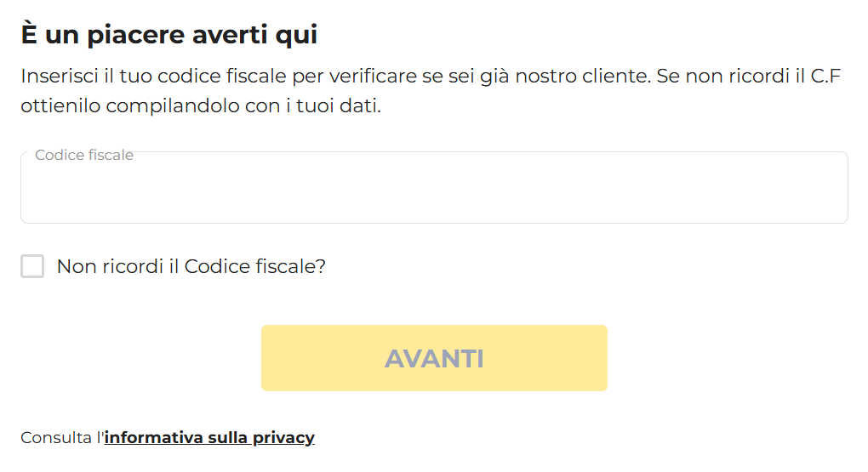Focus the fiscal code text box
The height and width of the screenshot is (472, 868).
coord(434,189)
